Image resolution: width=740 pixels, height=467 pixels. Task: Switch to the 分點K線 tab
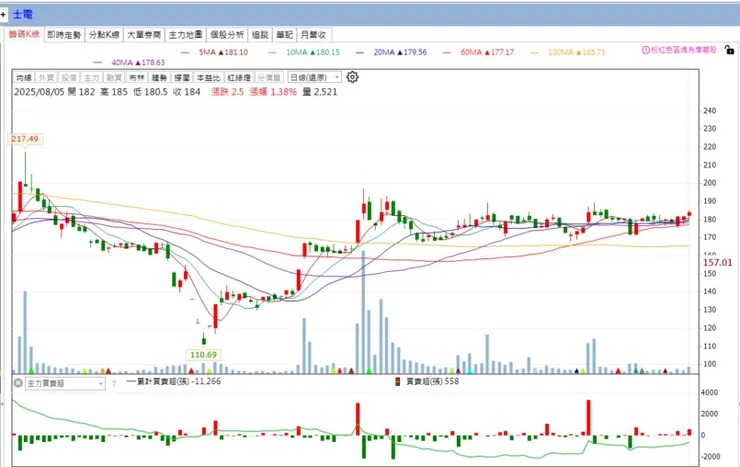coord(104,35)
